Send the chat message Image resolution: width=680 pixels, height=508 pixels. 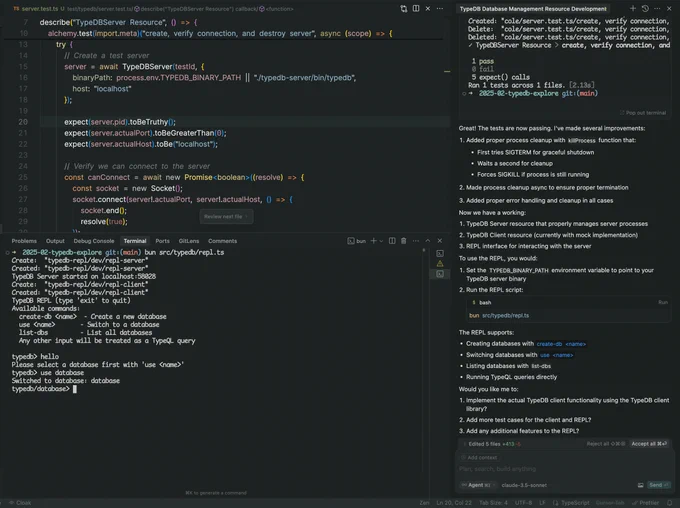pyautogui.click(x=659, y=485)
